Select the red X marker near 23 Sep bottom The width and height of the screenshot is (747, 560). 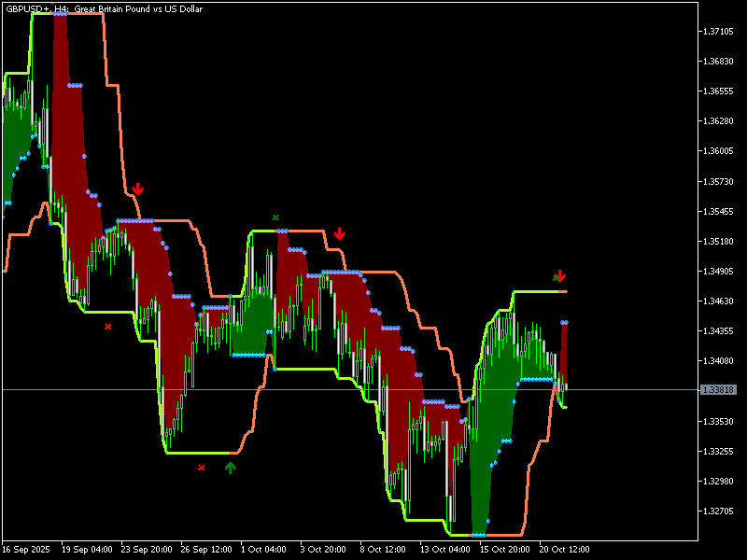pyautogui.click(x=200, y=467)
